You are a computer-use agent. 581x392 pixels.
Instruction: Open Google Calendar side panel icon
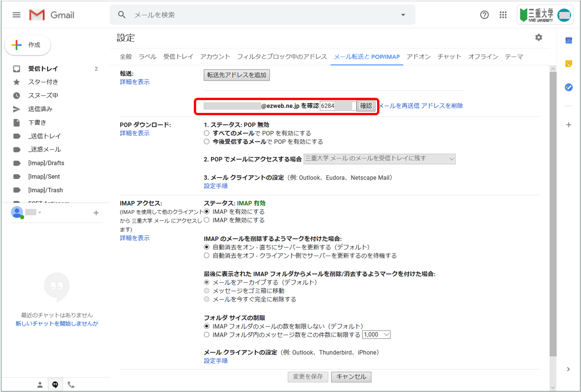569,40
